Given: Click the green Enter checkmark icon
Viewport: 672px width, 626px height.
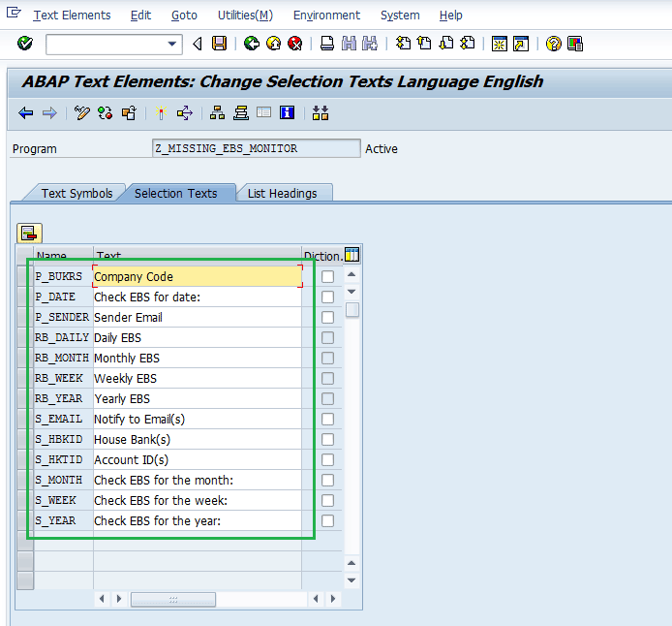Looking at the screenshot, I should (x=25, y=44).
